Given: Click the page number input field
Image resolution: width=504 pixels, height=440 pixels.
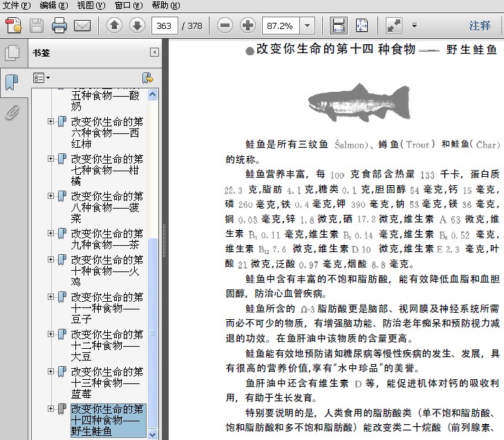Looking at the screenshot, I should (163, 26).
